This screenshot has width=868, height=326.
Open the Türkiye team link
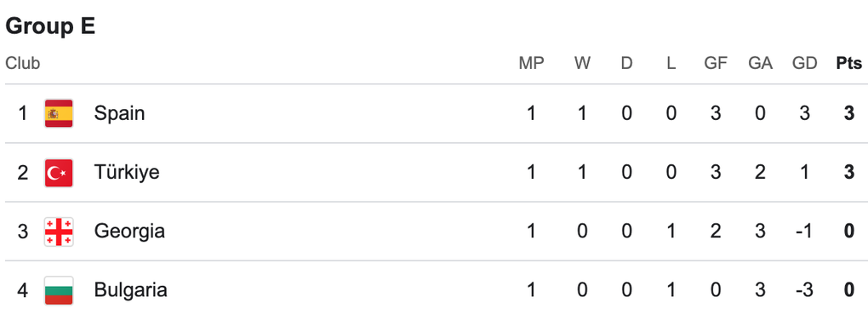(127, 173)
